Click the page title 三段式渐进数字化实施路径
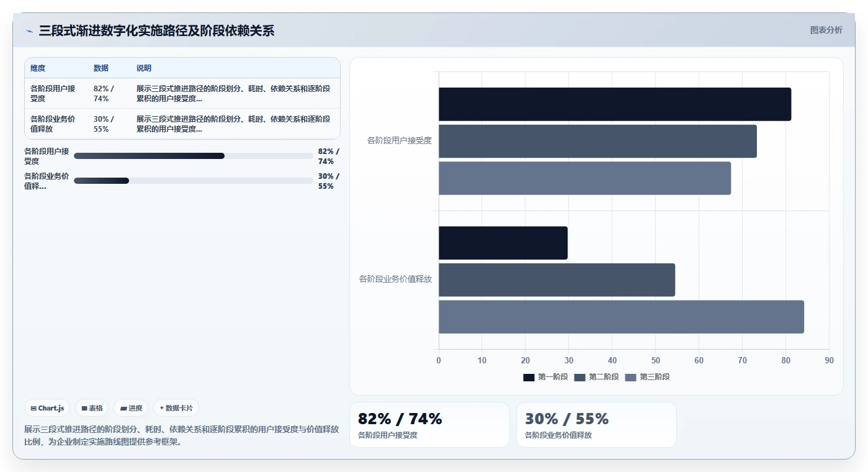Image resolution: width=868 pixels, height=472 pixels. (156, 31)
